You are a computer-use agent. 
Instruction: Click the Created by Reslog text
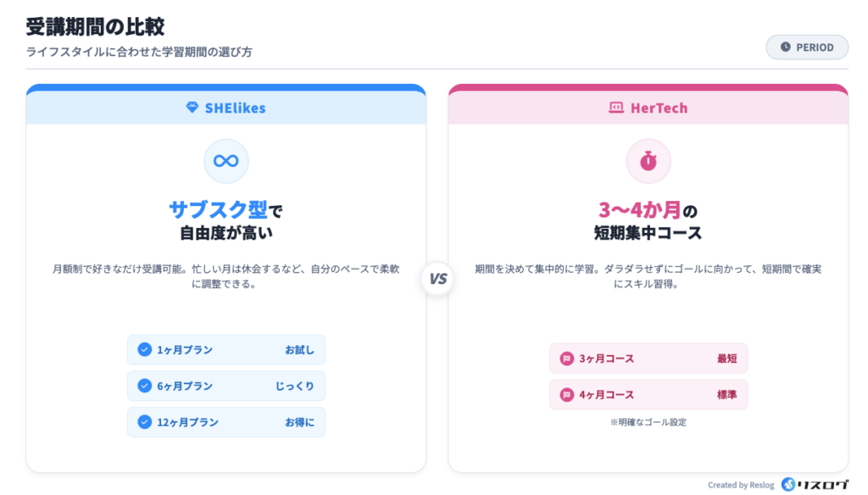pos(741,486)
